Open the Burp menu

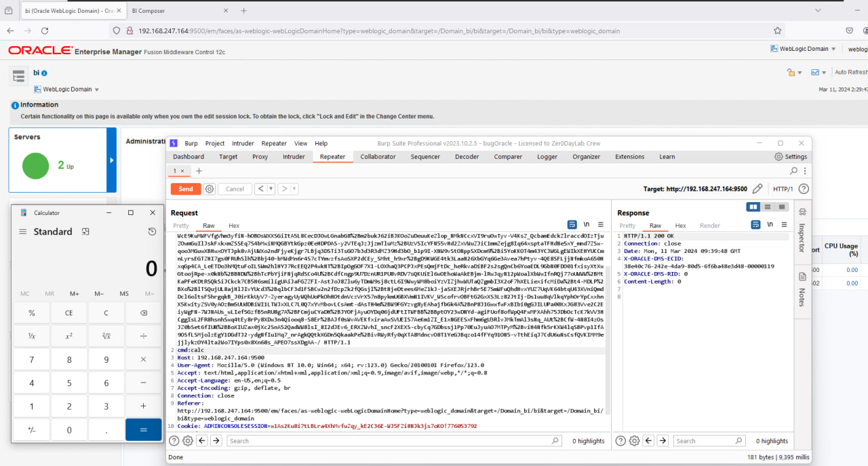(191, 143)
